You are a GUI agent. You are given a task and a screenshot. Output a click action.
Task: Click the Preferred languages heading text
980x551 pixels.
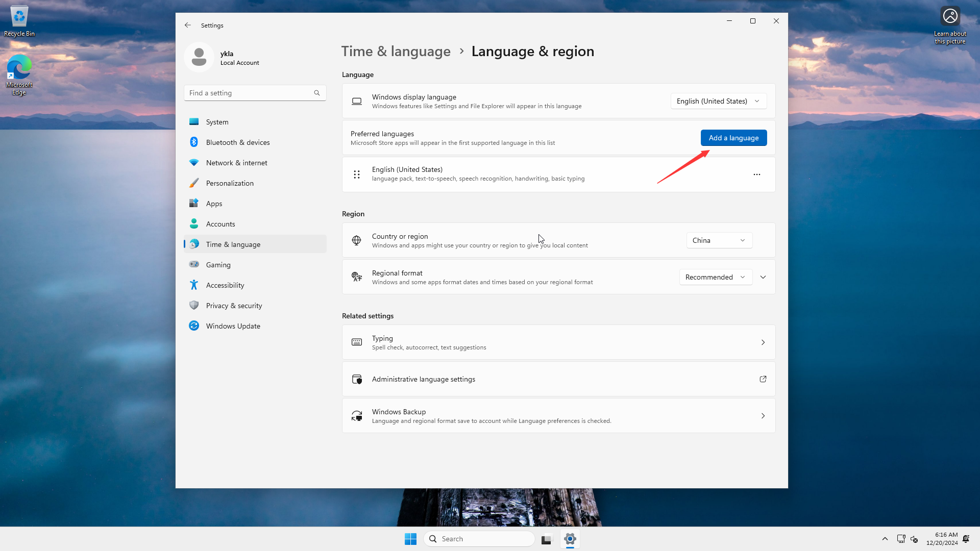(382, 134)
